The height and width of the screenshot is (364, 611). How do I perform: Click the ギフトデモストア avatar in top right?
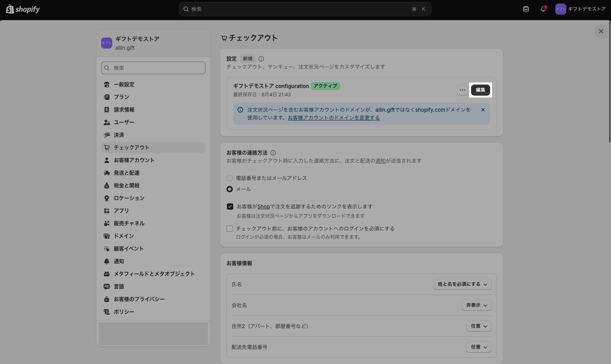click(x=560, y=9)
